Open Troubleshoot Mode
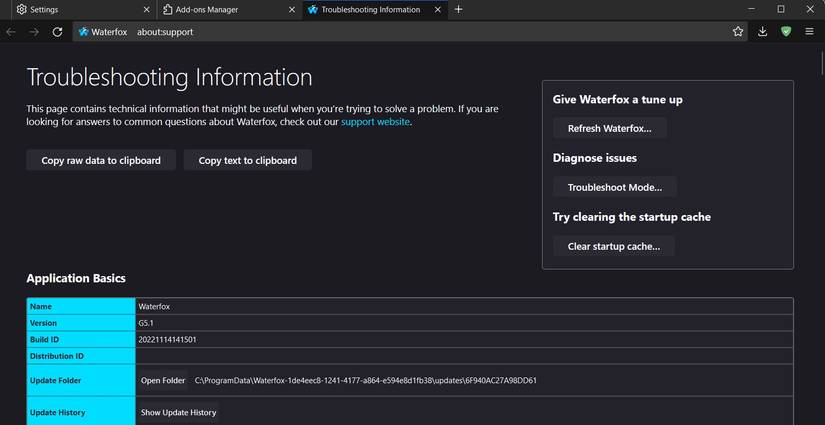 [x=615, y=187]
